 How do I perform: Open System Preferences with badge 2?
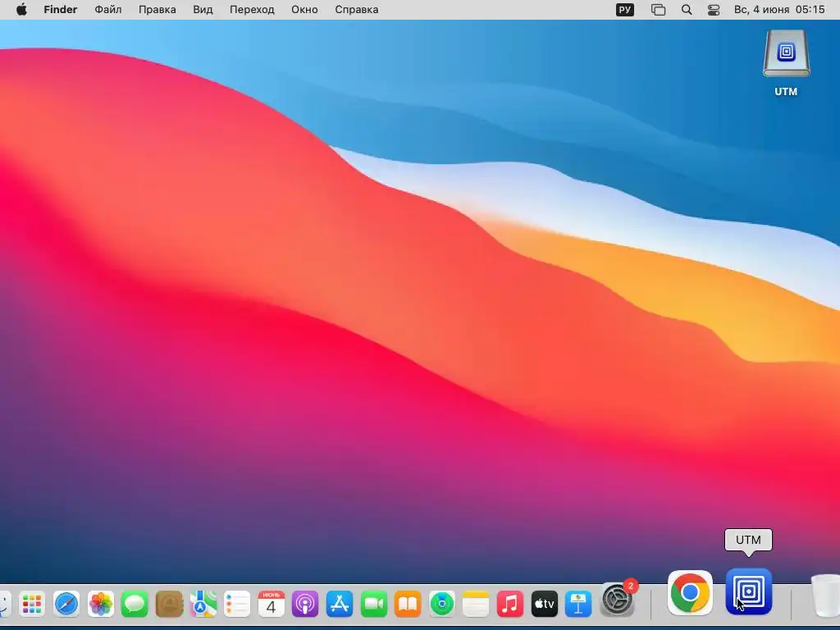pyautogui.click(x=618, y=600)
